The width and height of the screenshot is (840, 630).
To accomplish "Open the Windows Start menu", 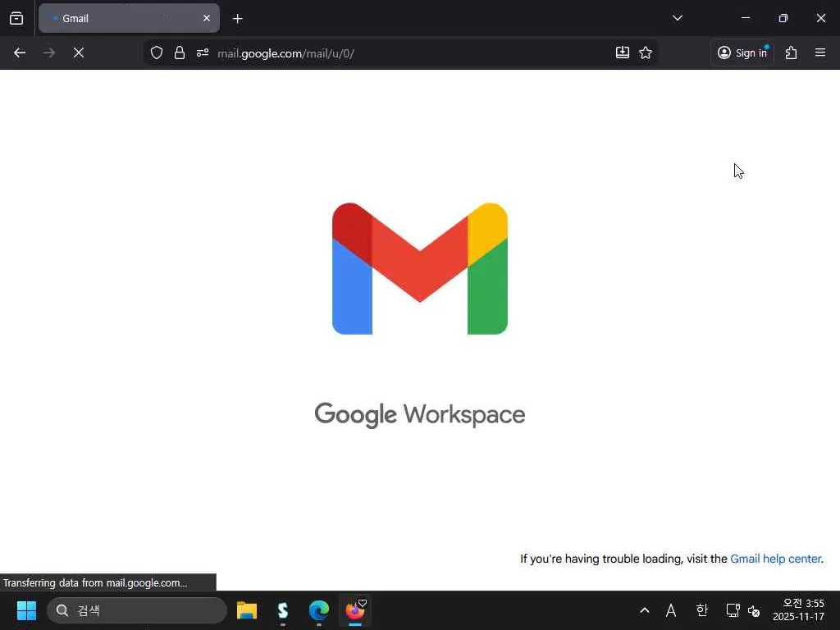I will 26,610.
